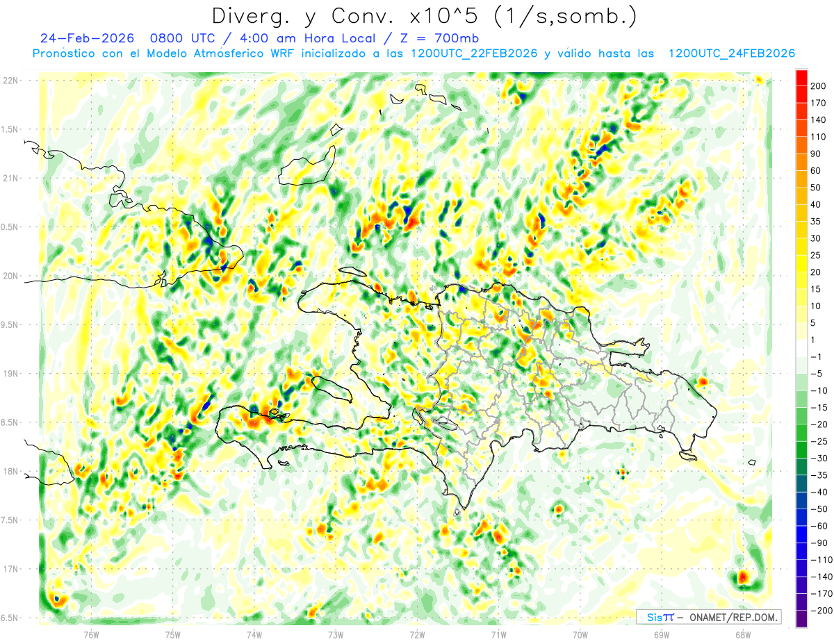Click the '19N' latitude label

[x=10, y=374]
